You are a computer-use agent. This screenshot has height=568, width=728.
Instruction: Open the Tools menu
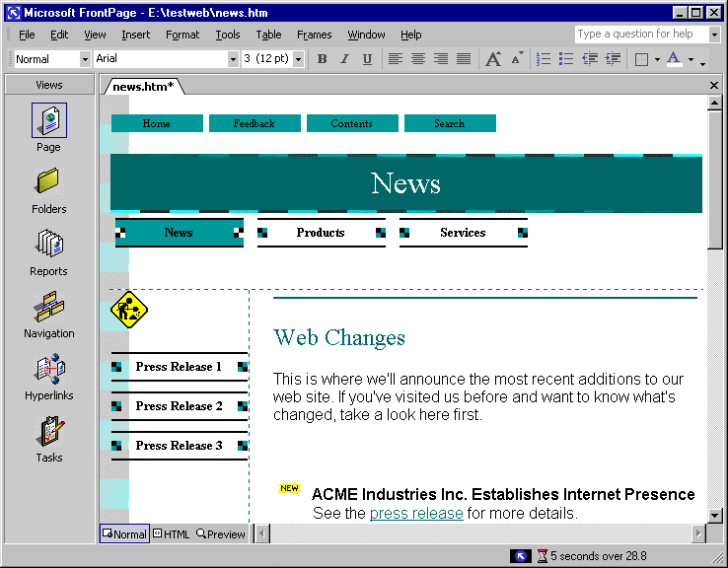point(228,35)
